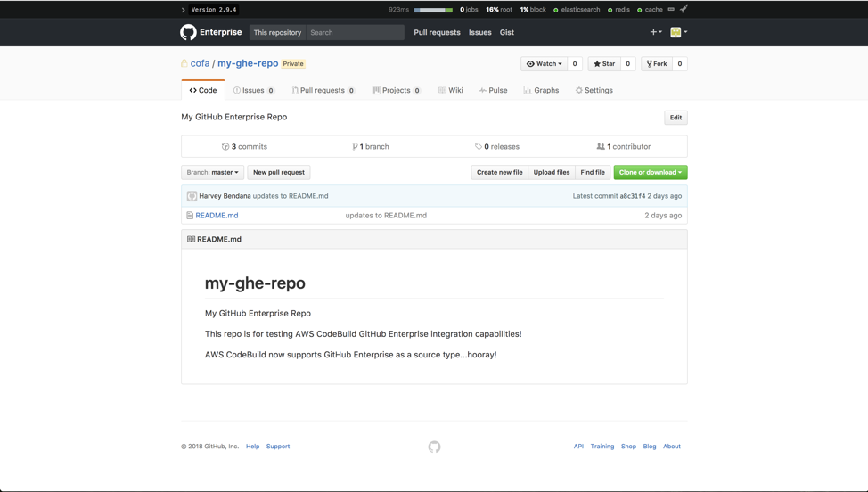Screen dimensions: 868x492
Task: Switch to the repository Issues tab
Action: [x=253, y=90]
